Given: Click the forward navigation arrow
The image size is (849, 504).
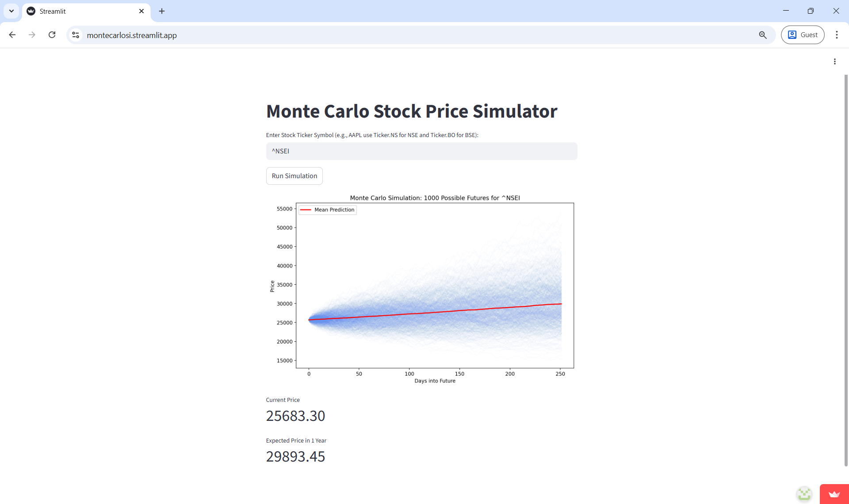Looking at the screenshot, I should [32, 35].
